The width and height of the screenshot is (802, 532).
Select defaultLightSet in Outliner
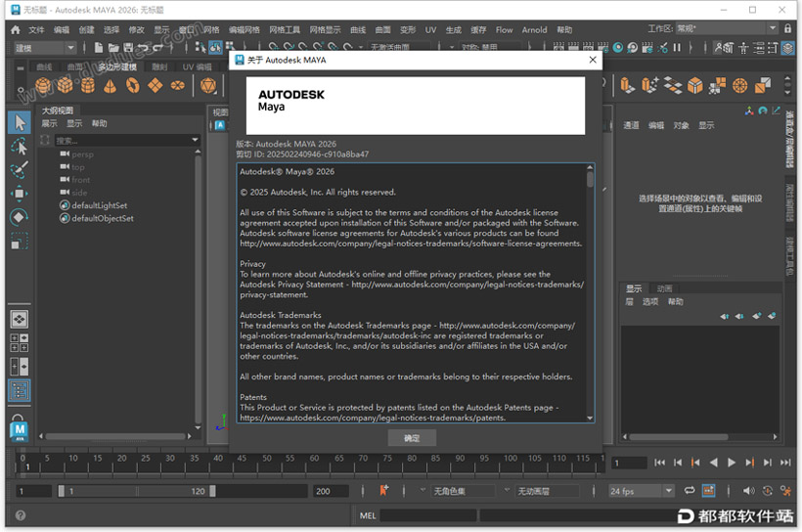coord(99,205)
